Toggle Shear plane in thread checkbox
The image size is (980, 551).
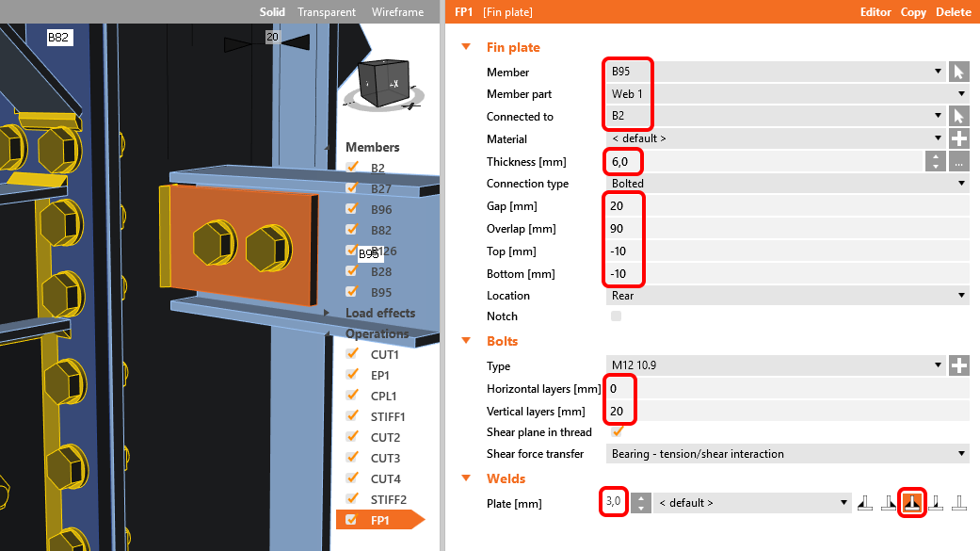(x=618, y=432)
